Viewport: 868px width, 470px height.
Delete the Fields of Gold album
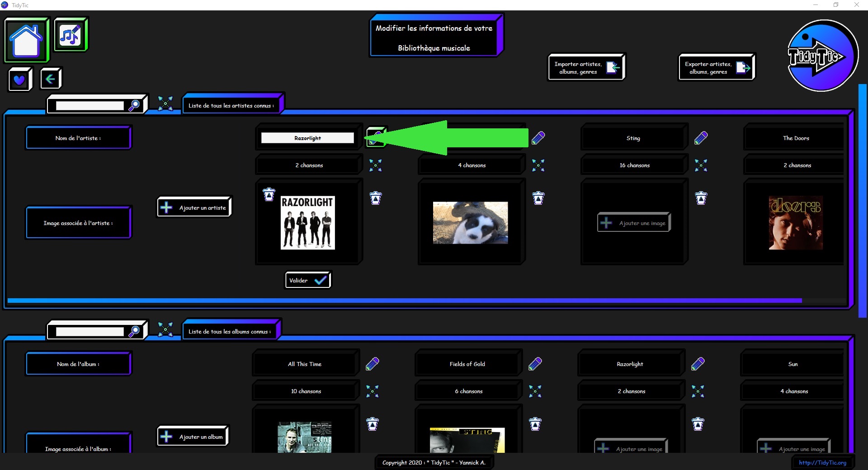tap(535, 424)
